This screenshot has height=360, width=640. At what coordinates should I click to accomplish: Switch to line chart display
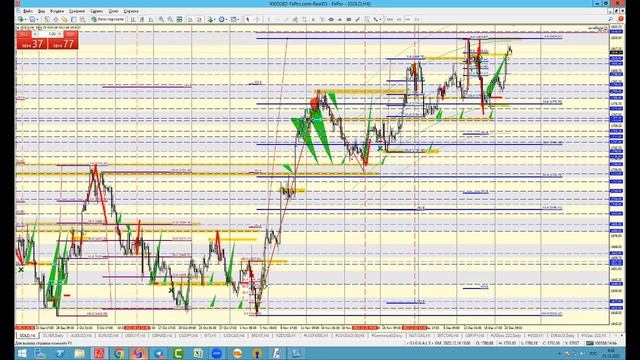pyautogui.click(x=151, y=19)
